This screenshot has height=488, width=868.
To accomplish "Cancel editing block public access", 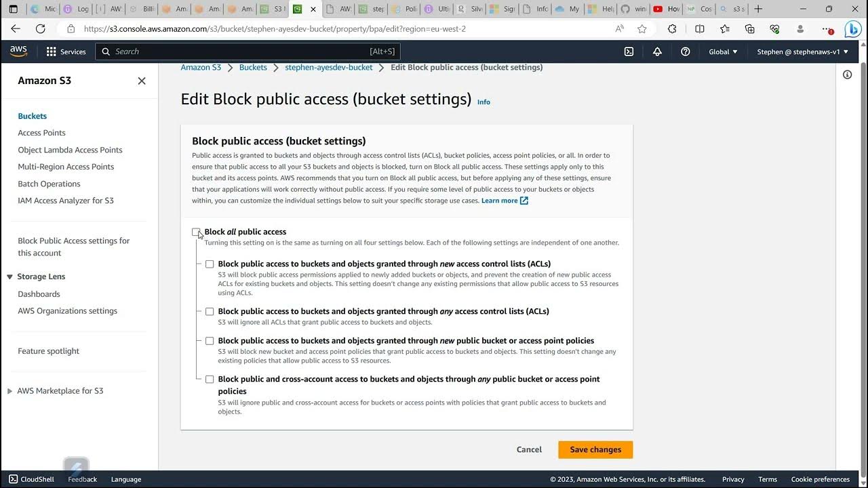I will pyautogui.click(x=529, y=449).
